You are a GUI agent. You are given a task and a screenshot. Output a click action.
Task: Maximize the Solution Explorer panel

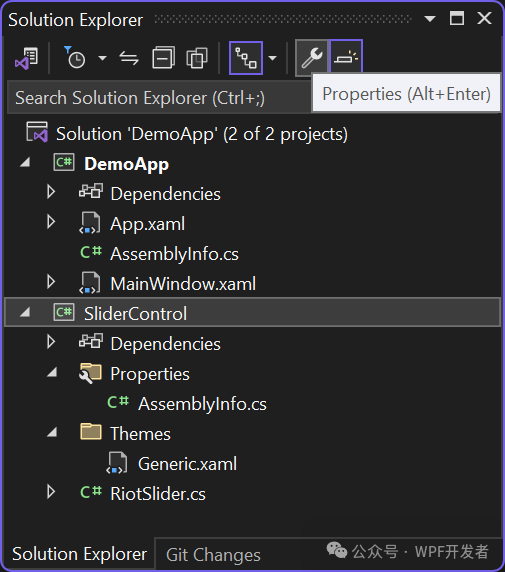(x=457, y=18)
